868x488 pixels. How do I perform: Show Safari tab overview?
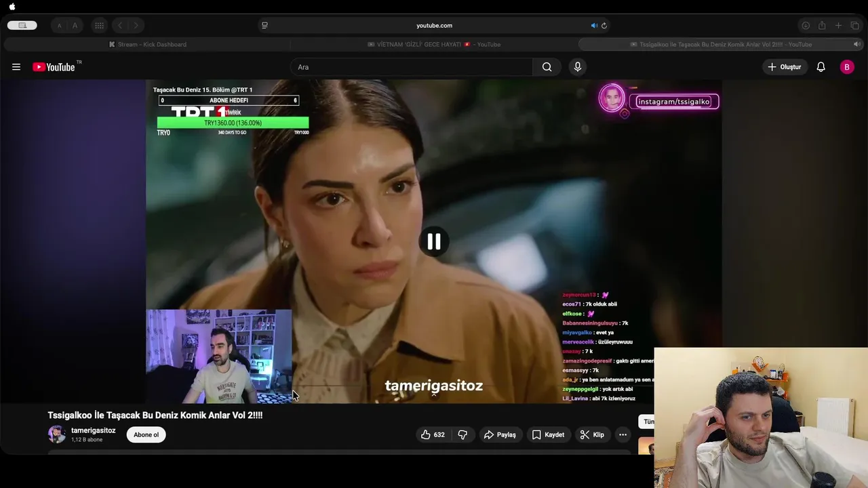coord(854,26)
